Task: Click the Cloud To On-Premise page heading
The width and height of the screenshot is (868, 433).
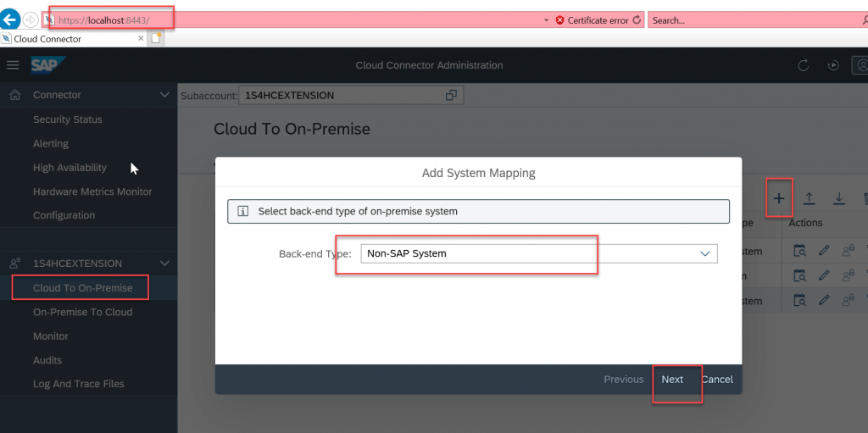Action: tap(292, 129)
